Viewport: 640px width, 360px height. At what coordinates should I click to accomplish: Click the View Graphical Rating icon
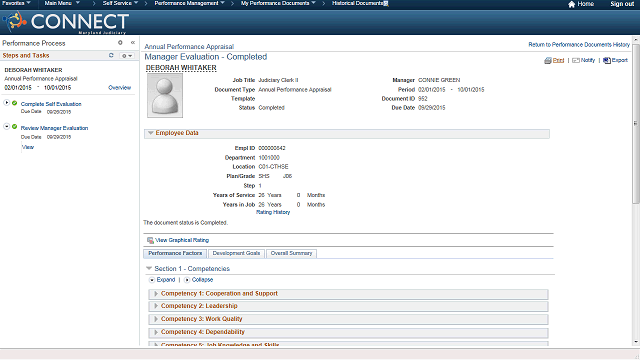coord(150,240)
